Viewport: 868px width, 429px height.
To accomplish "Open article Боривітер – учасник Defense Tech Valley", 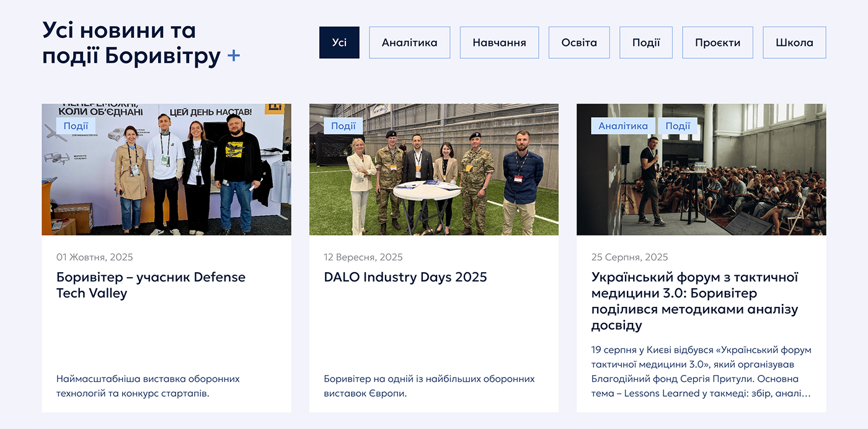I will [x=151, y=285].
